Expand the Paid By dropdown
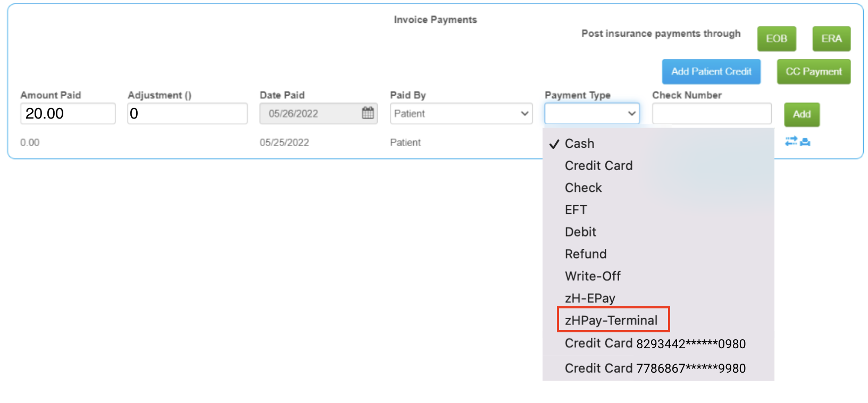Screen dimensions: 868x403 [461, 113]
